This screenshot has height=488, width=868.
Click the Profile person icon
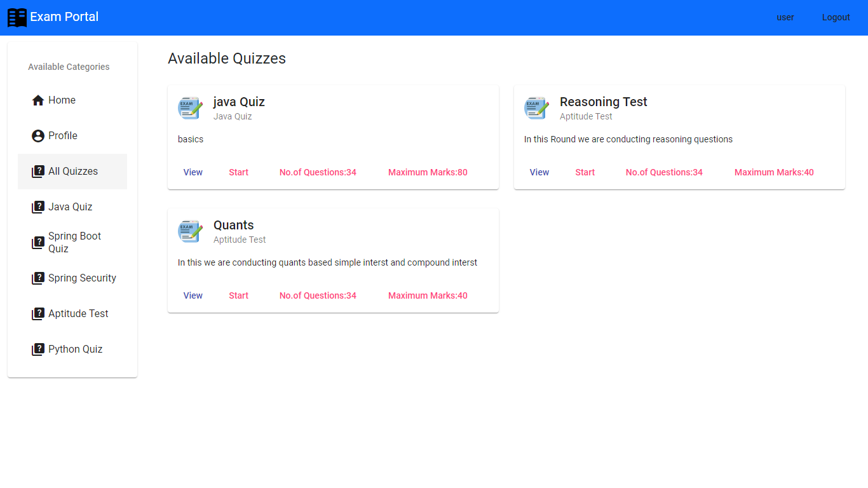point(37,135)
